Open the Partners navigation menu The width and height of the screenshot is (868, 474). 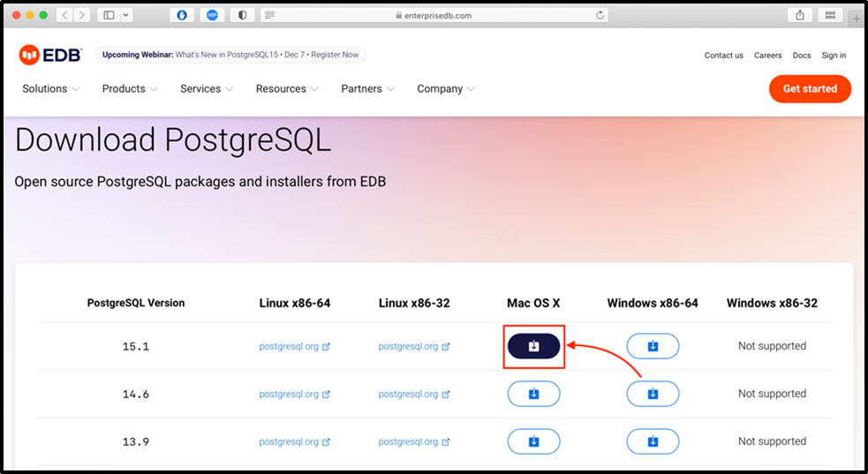click(367, 89)
